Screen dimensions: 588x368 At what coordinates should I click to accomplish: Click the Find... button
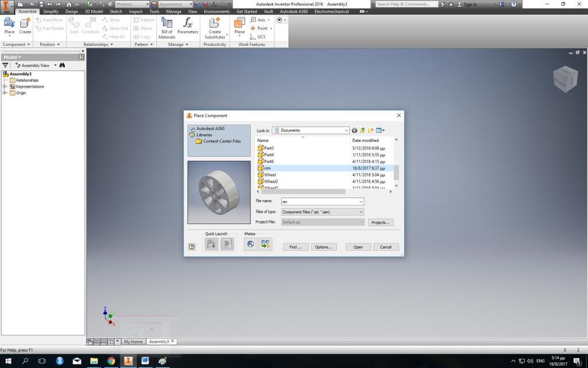[x=296, y=247]
